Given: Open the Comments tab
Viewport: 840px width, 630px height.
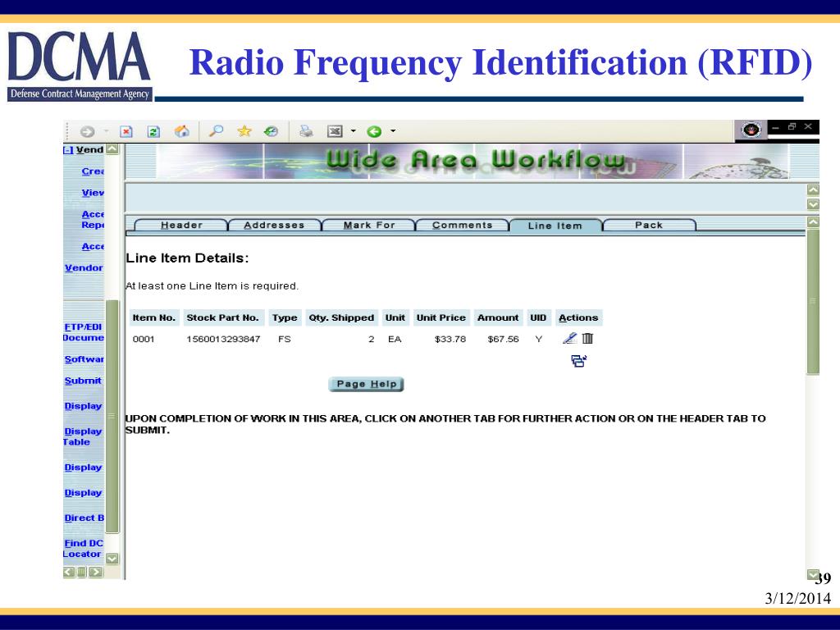Looking at the screenshot, I should (x=463, y=225).
